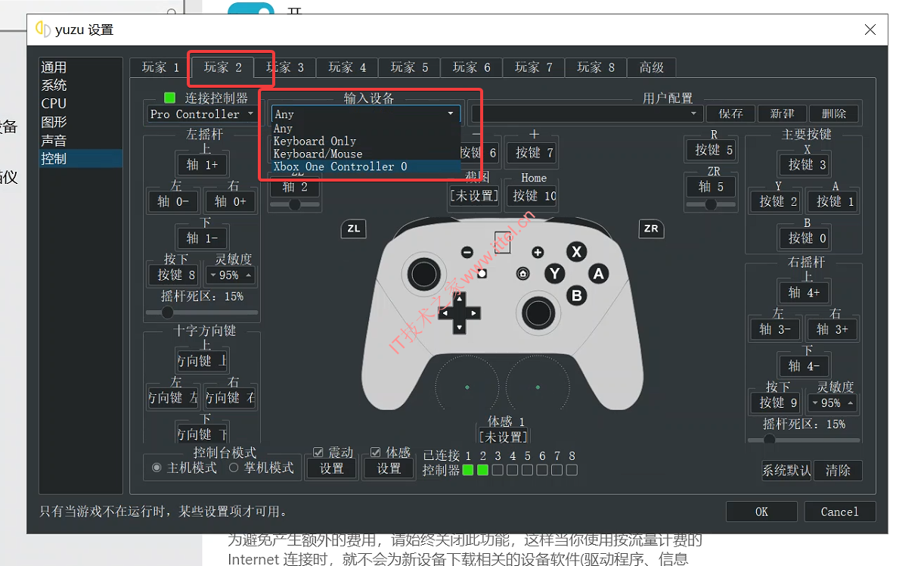Open the 设置 button under 体感
Viewport: 924px width, 566px height.
tap(389, 469)
